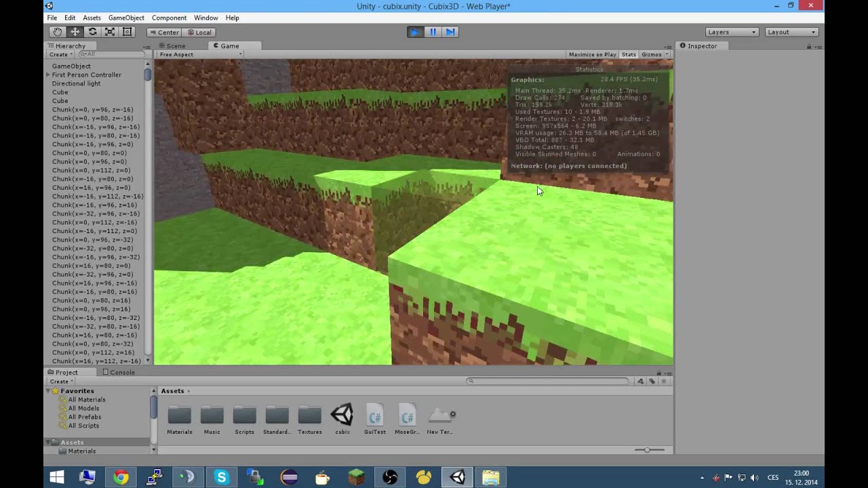Open the Free Aspect dropdown
Image resolution: width=868 pixels, height=488 pixels.
click(x=200, y=54)
